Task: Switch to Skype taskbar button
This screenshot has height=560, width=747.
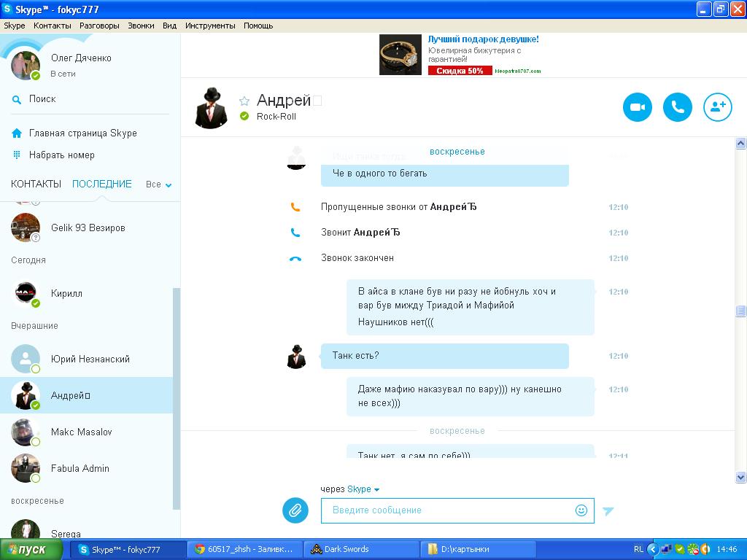Action: point(127,550)
